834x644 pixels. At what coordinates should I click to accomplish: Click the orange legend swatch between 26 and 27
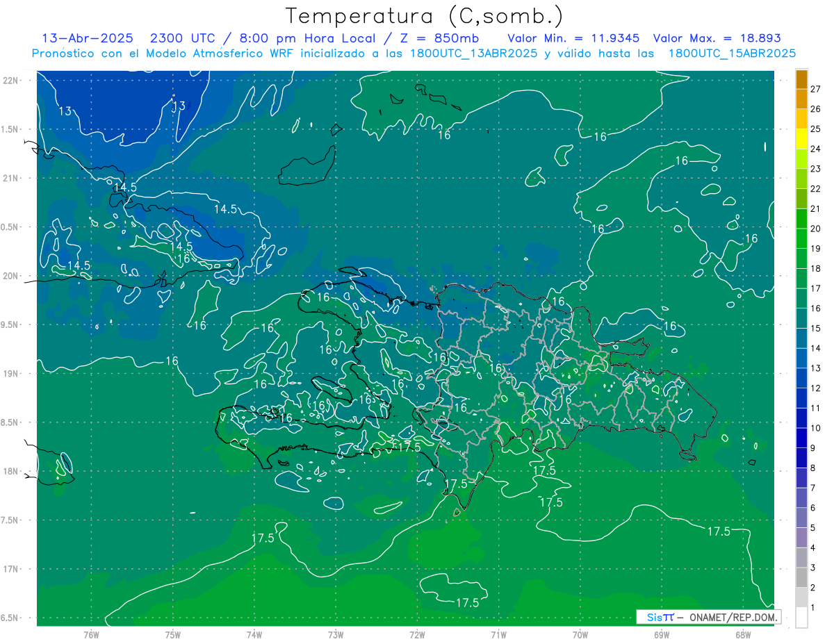point(801,99)
